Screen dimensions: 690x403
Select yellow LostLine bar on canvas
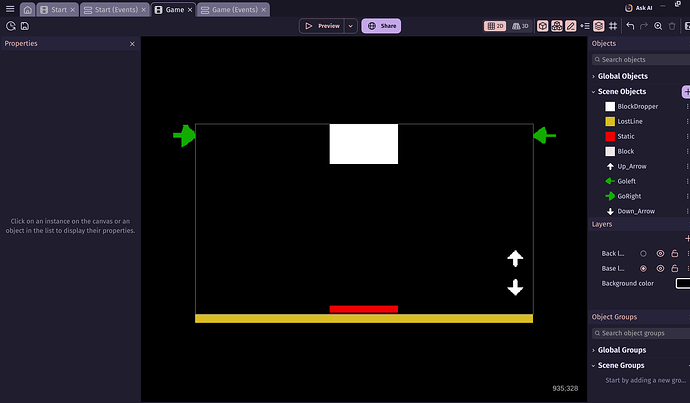[364, 319]
